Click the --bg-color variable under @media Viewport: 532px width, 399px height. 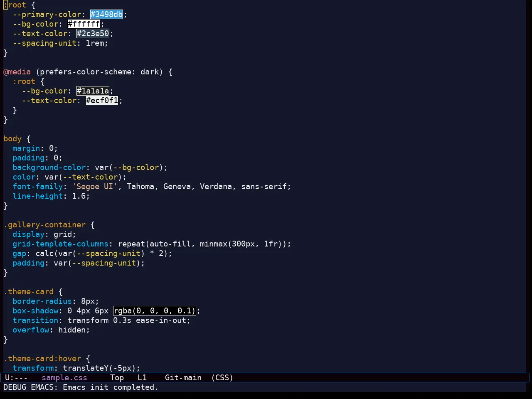44,91
